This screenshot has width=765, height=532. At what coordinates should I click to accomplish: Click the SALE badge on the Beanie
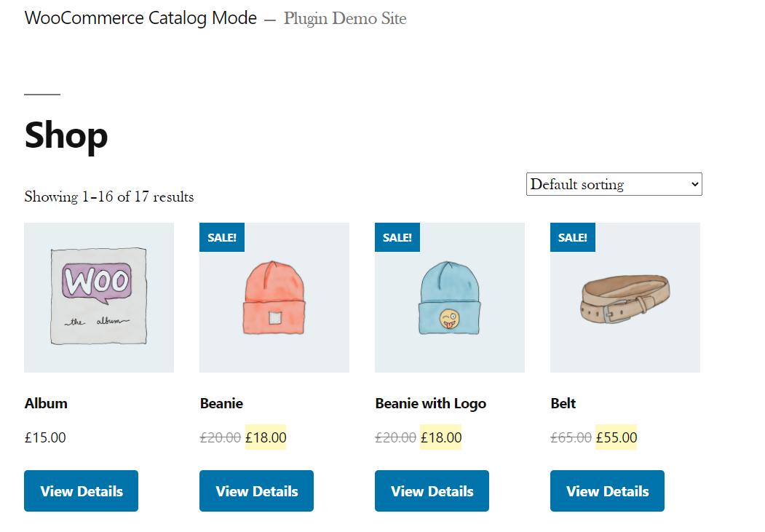point(222,237)
